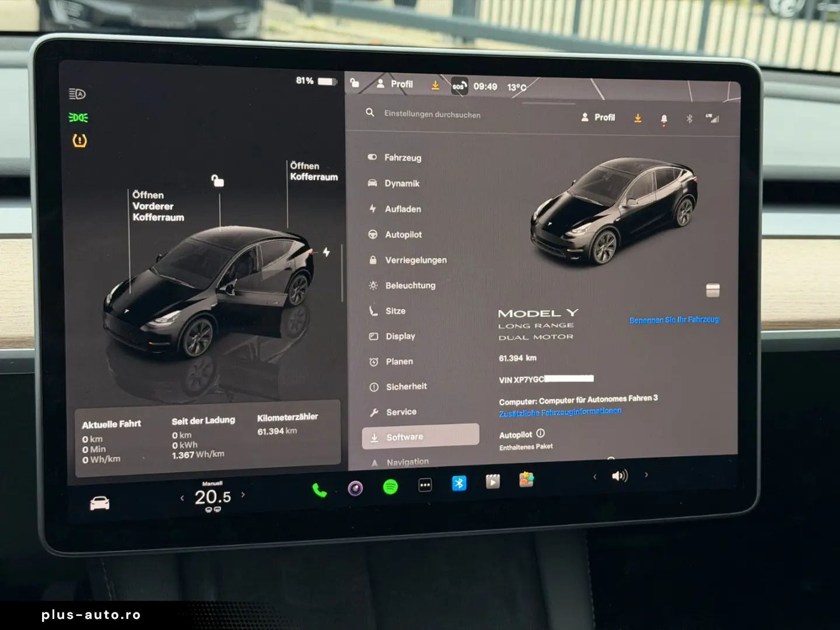Screen dimensions: 840x630
Task: Decrease temperature with the left chevron
Action: pos(181,496)
